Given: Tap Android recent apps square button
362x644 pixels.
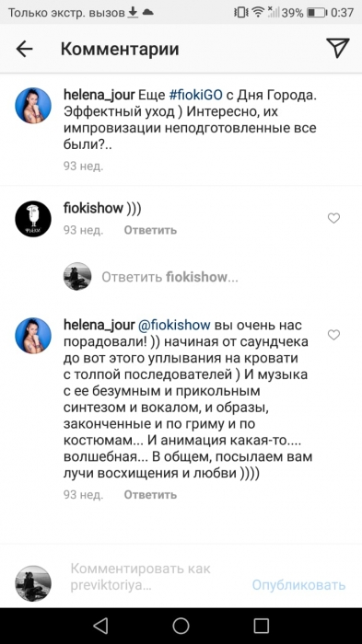Looking at the screenshot, I should pos(261,626).
